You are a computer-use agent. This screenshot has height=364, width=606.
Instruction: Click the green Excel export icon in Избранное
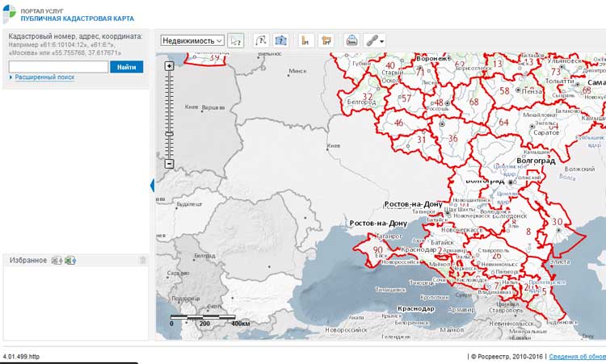[70, 261]
